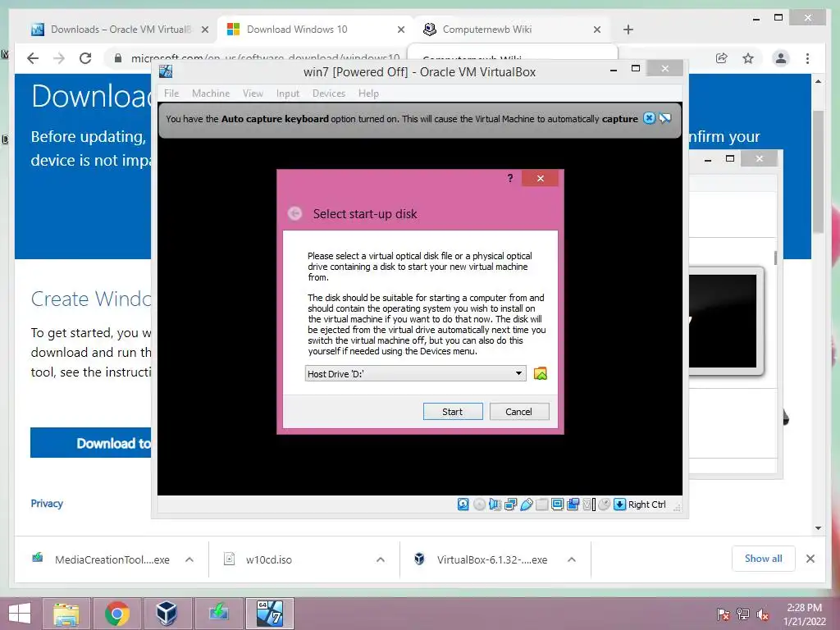Viewport: 840px width, 630px height.
Task: Click the taskbar clock showing 2:28 PM
Action: [804, 614]
